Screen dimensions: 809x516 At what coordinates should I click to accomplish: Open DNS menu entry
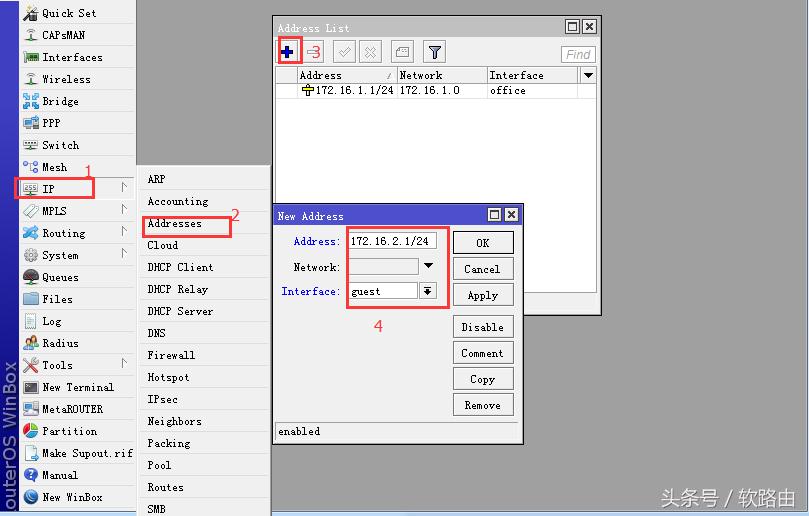[x=156, y=333]
